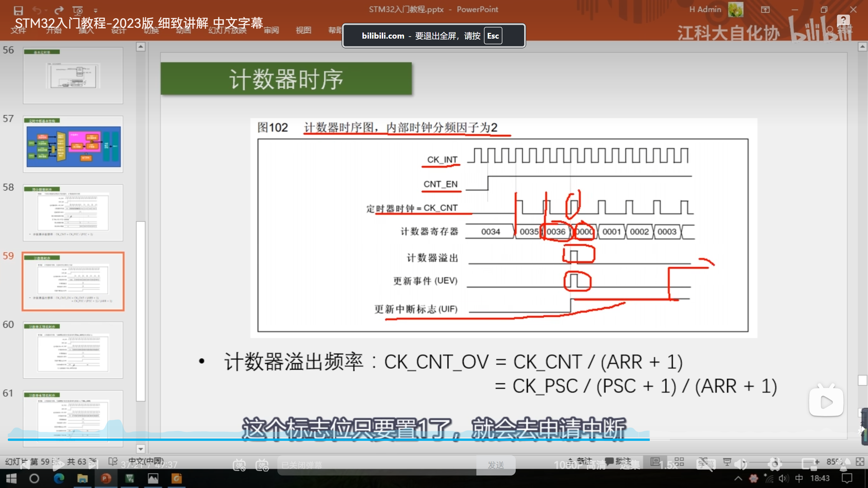Open the 选集 episode list

[630, 465]
